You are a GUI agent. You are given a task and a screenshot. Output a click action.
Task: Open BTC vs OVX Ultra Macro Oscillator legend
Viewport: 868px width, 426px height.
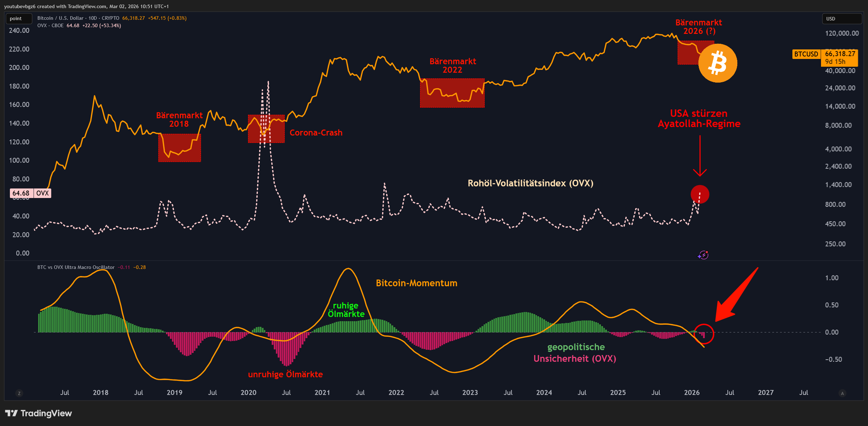click(76, 267)
